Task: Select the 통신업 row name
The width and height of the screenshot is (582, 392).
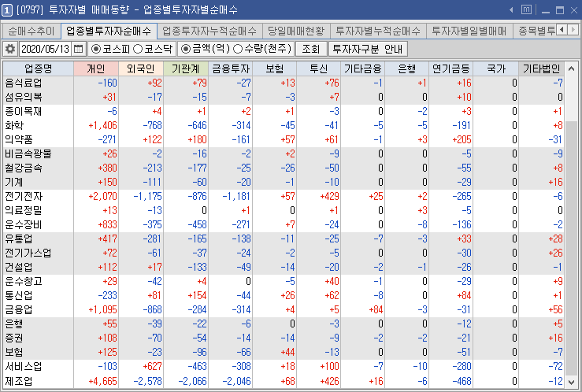Action: point(19,296)
